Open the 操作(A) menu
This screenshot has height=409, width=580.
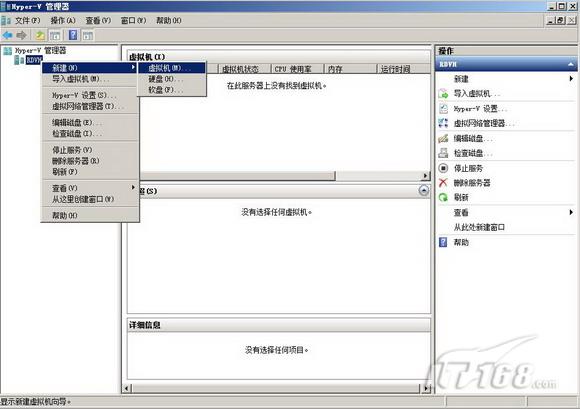pyautogui.click(x=63, y=20)
